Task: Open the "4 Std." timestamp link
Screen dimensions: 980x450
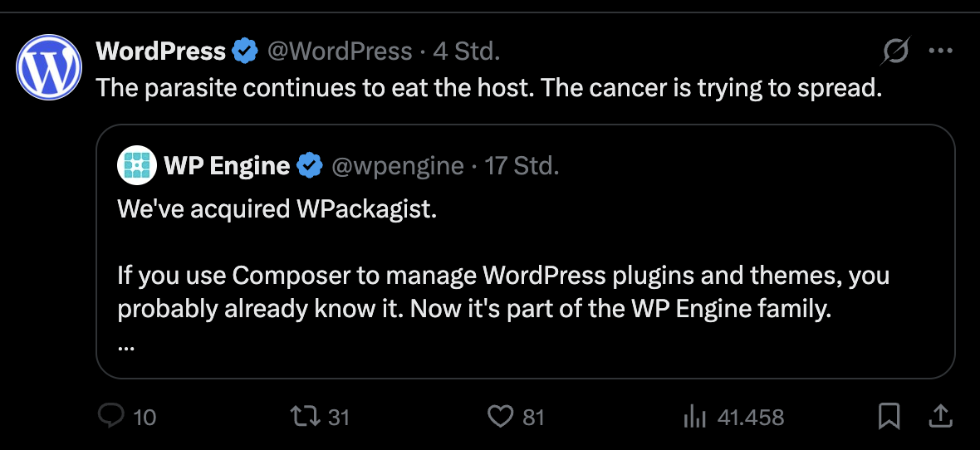Action: coord(467,51)
